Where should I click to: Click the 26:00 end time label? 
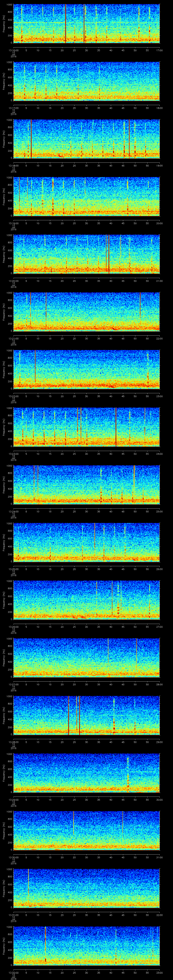(160, 569)
